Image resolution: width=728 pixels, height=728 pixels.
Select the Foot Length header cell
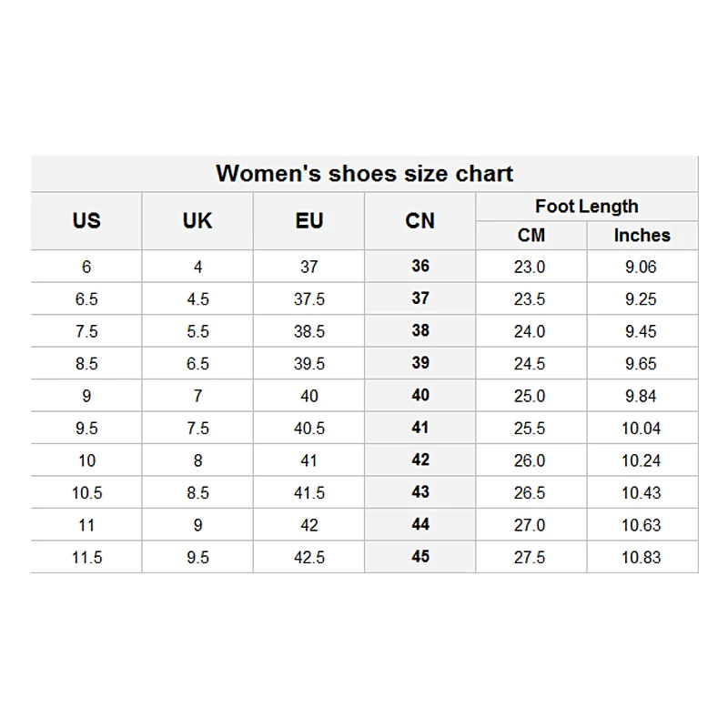(x=586, y=207)
